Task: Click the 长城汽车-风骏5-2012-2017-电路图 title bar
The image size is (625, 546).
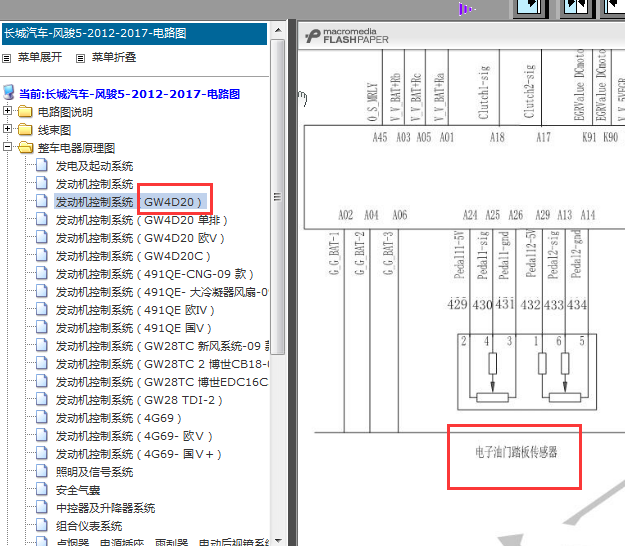Action: 134,33
